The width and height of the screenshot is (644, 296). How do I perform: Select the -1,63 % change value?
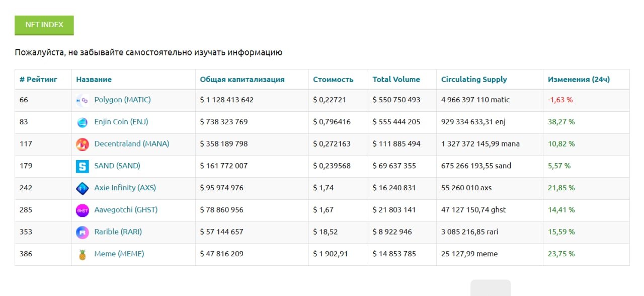tap(560, 100)
